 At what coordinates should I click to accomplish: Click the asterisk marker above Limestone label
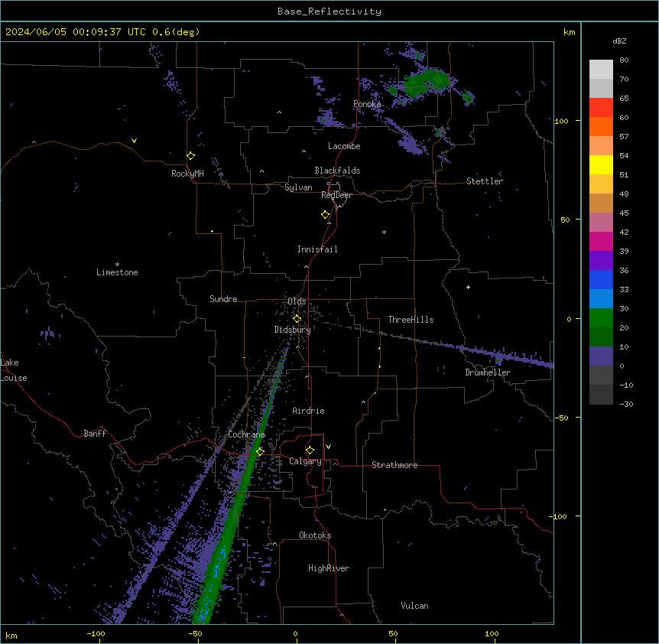pos(117,265)
